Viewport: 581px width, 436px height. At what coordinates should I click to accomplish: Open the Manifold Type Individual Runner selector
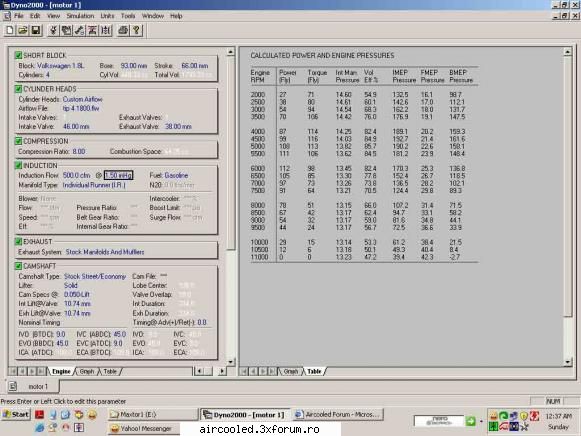(94, 185)
